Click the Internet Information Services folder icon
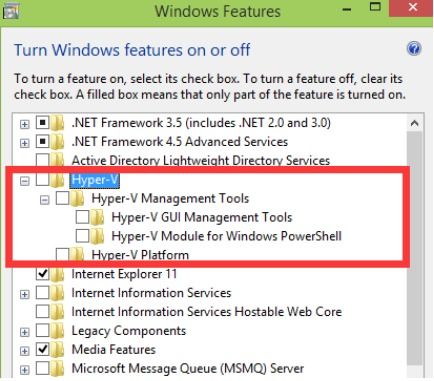Image resolution: width=434 pixels, height=381 pixels. coord(58,293)
